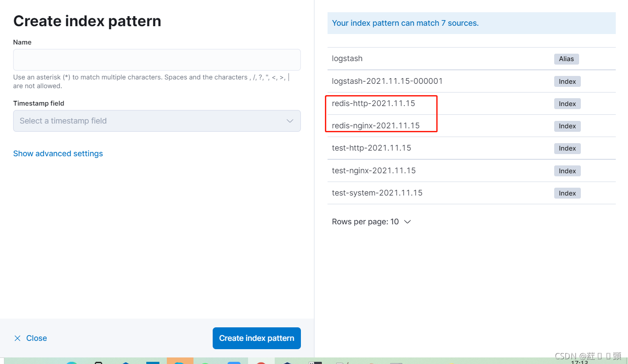Viewport: 628px width, 364px height.
Task: Click Index badge for test-nginx-2021.11.15
Action: pyautogui.click(x=567, y=171)
